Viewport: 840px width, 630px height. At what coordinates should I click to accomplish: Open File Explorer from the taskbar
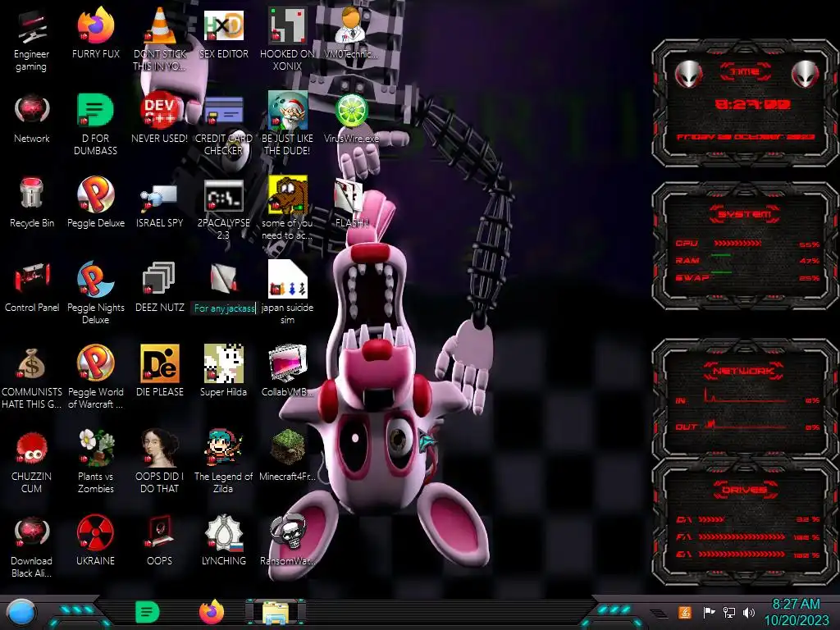pyautogui.click(x=276, y=612)
